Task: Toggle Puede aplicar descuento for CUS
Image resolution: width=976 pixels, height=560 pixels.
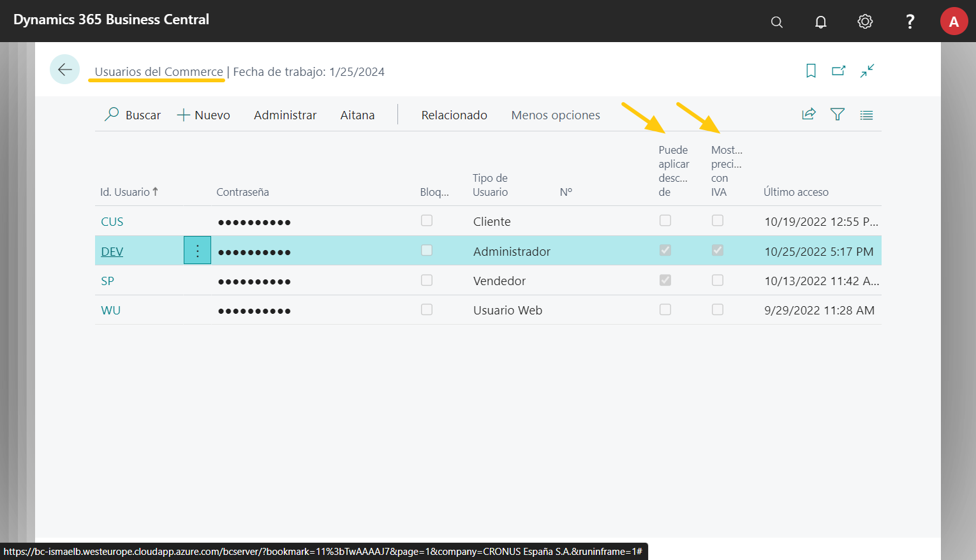Action: pos(665,221)
